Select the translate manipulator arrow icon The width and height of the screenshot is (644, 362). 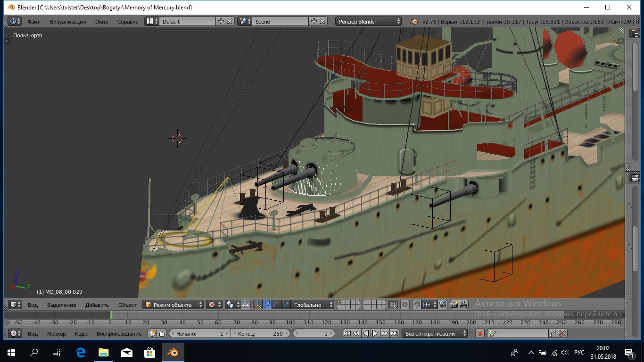[x=267, y=305]
